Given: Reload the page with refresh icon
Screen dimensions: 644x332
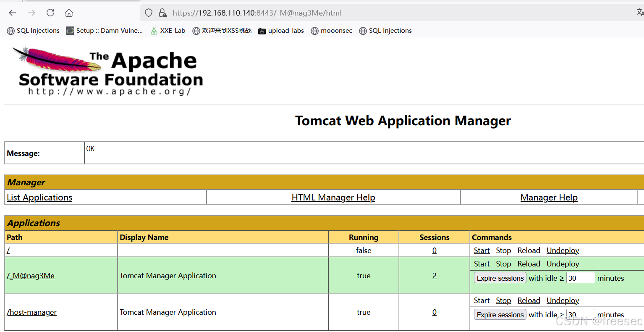Looking at the screenshot, I should [50, 13].
